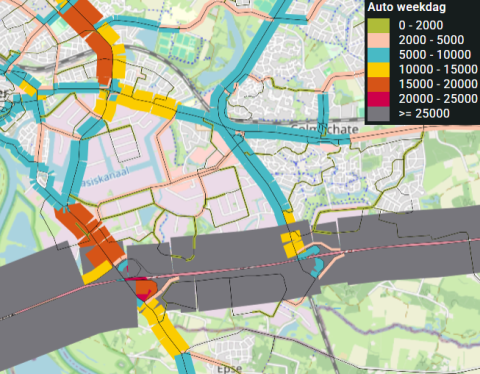Click the crimson 20000 - 25000 legend swatch
Screen dimensions: 480x374
point(378,99)
